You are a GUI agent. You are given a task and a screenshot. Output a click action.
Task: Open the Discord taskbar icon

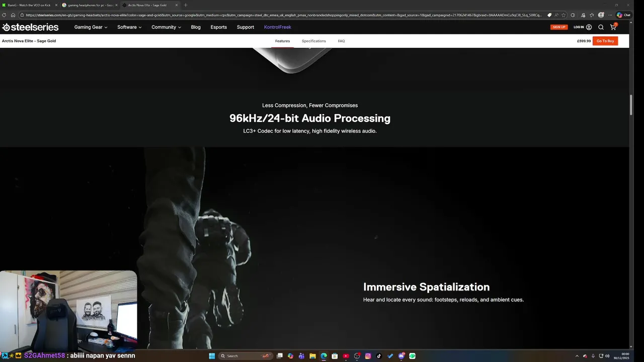pos(401,356)
